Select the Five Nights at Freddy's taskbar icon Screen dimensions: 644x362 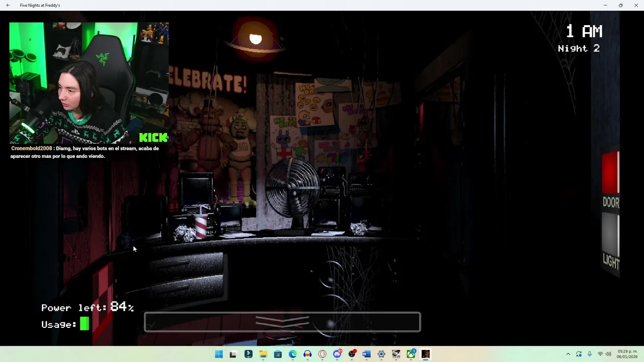point(426,354)
